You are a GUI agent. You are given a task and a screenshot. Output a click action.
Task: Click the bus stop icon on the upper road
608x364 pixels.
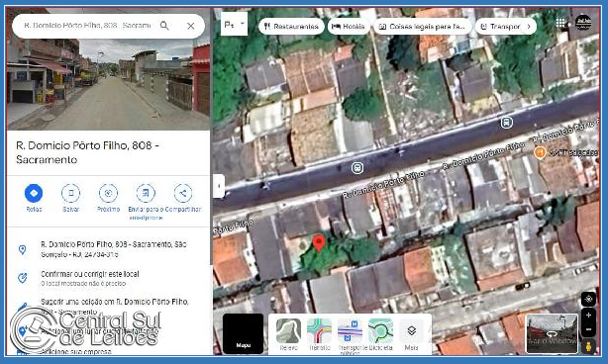point(506,123)
